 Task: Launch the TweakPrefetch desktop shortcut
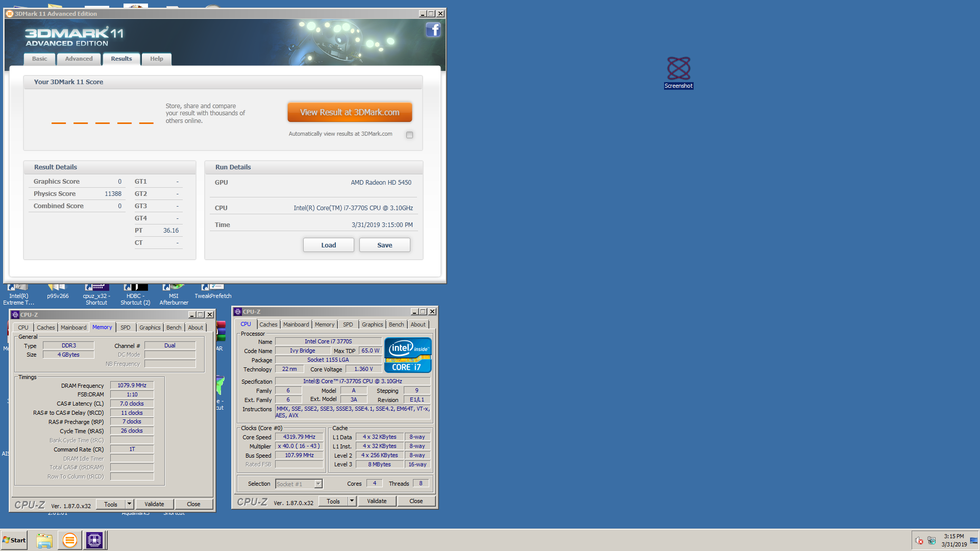coord(213,292)
